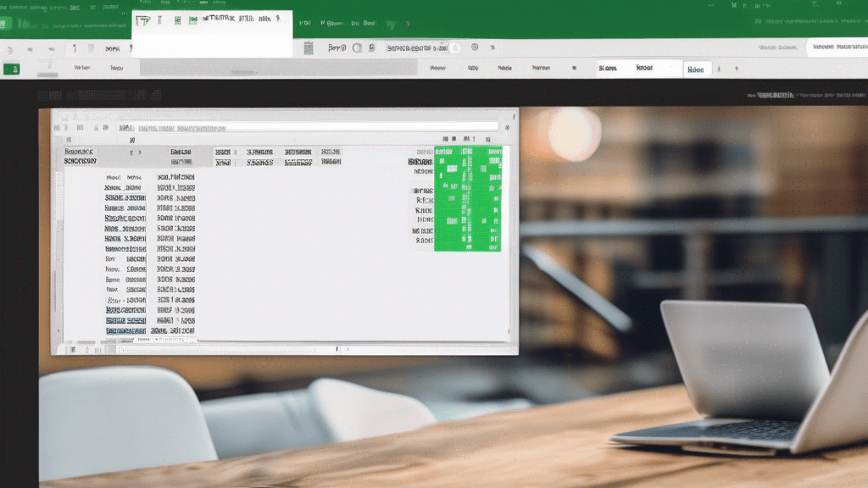Click the long gray bar in the lower ribbon row

point(278,68)
